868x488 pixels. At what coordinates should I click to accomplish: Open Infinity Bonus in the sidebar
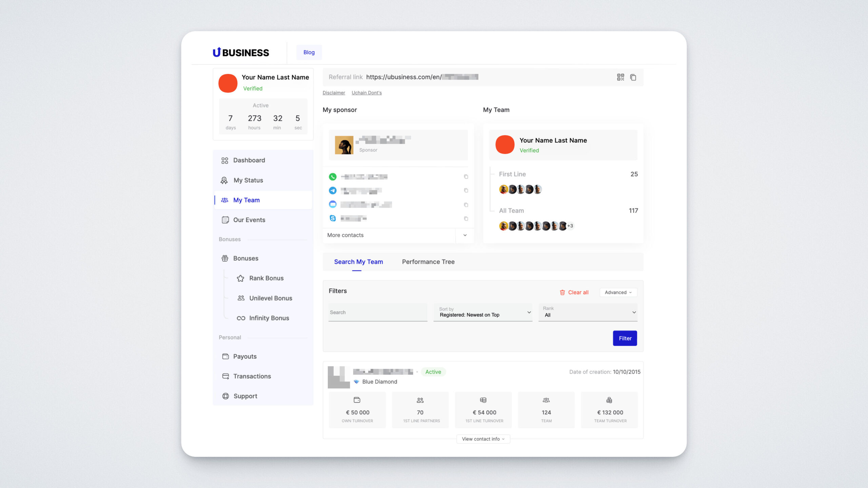pyautogui.click(x=269, y=318)
